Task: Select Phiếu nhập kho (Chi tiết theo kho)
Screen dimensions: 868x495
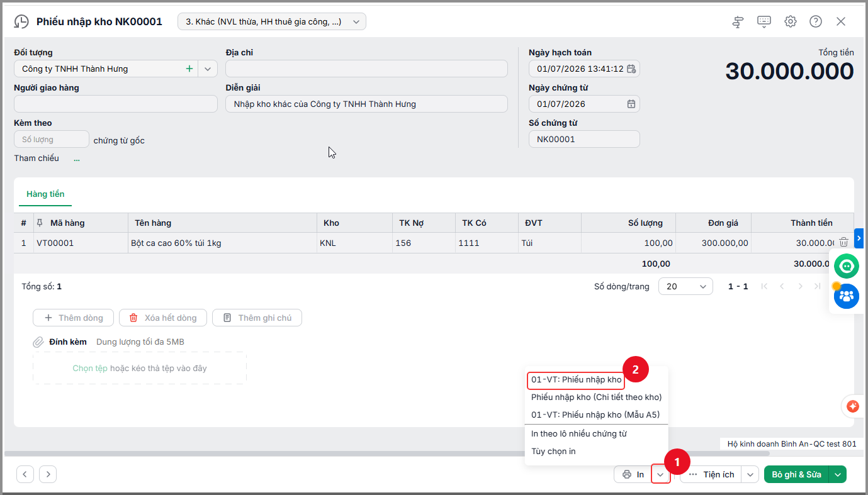Action: pos(596,397)
